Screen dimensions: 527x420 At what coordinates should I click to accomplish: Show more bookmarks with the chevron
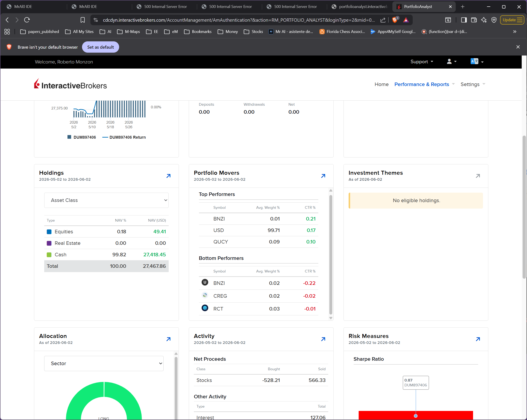[515, 32]
